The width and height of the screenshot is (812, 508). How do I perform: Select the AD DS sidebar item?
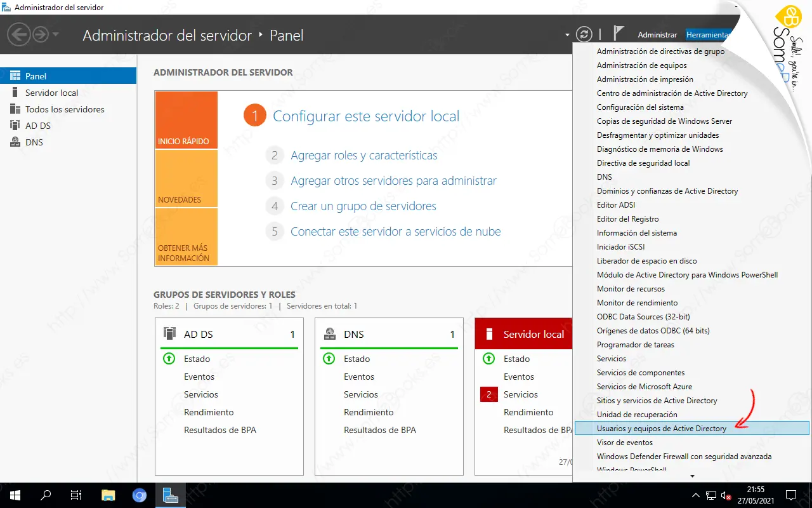[37, 126]
